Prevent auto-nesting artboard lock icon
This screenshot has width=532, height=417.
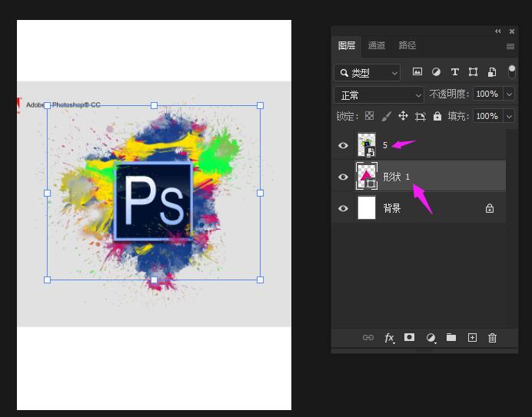click(421, 117)
